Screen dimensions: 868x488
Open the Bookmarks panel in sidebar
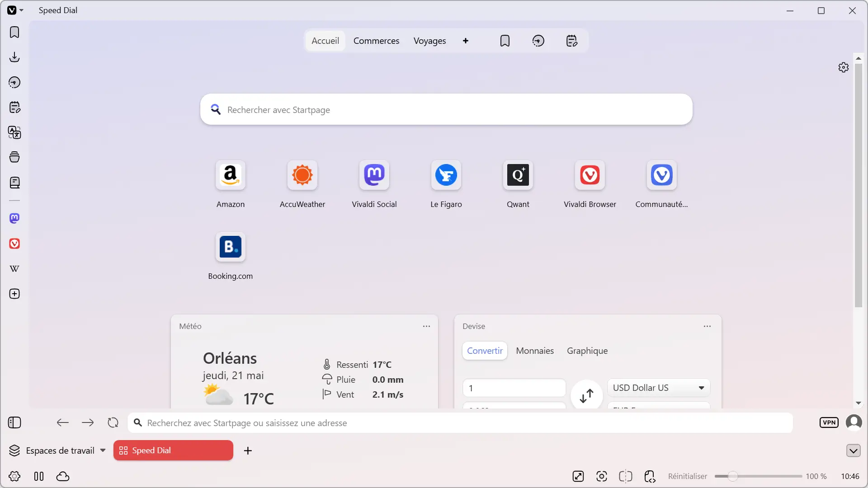(14, 32)
